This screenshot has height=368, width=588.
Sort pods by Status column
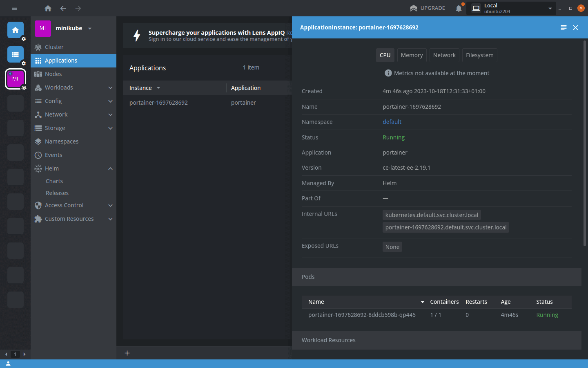pos(544,302)
